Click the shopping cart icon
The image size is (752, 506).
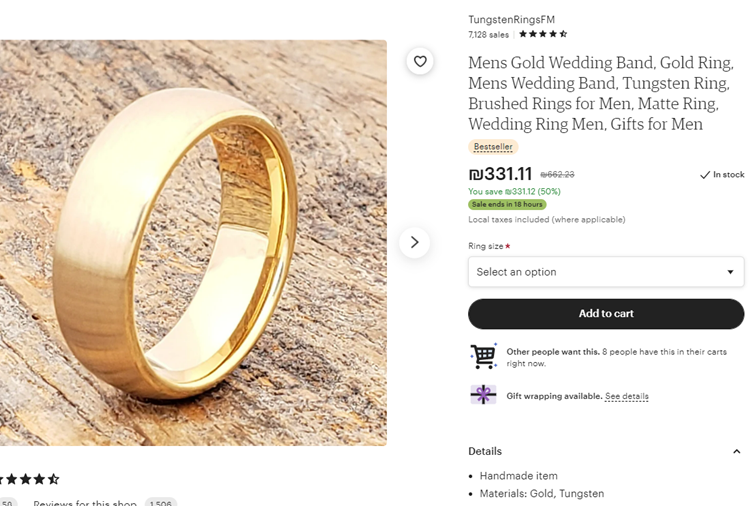click(483, 356)
